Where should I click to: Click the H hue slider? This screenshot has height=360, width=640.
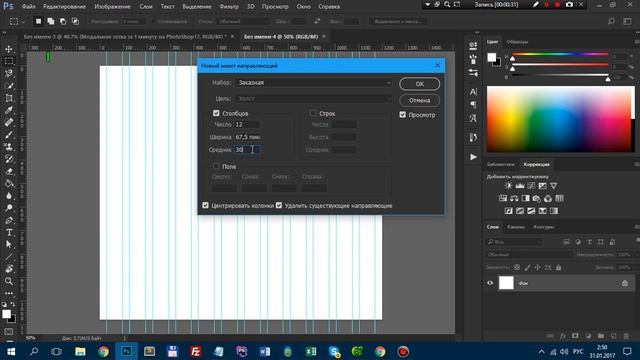pos(560,55)
